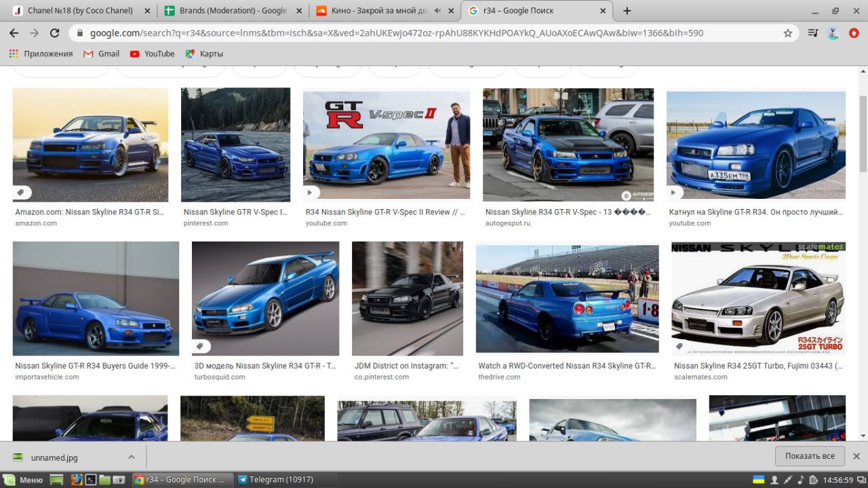Launch Firefox from the taskbar
The image size is (868, 488).
(x=77, y=480)
